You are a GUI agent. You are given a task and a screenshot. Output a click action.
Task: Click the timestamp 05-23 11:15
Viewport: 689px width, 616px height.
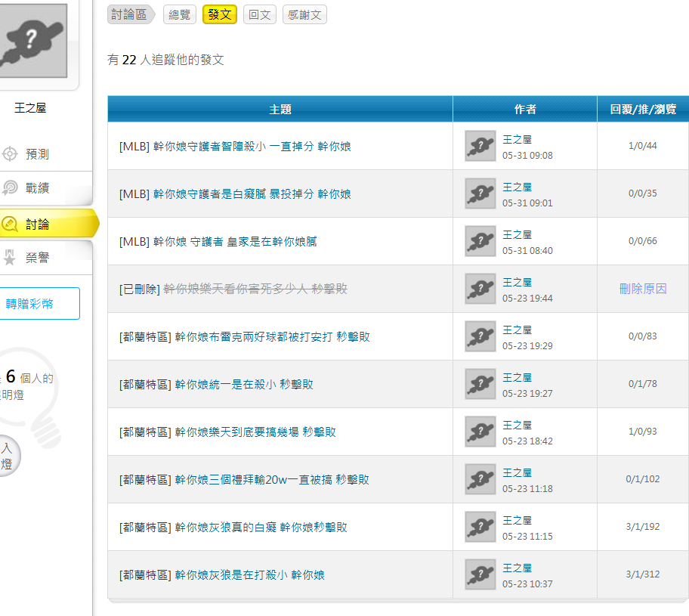(528, 537)
